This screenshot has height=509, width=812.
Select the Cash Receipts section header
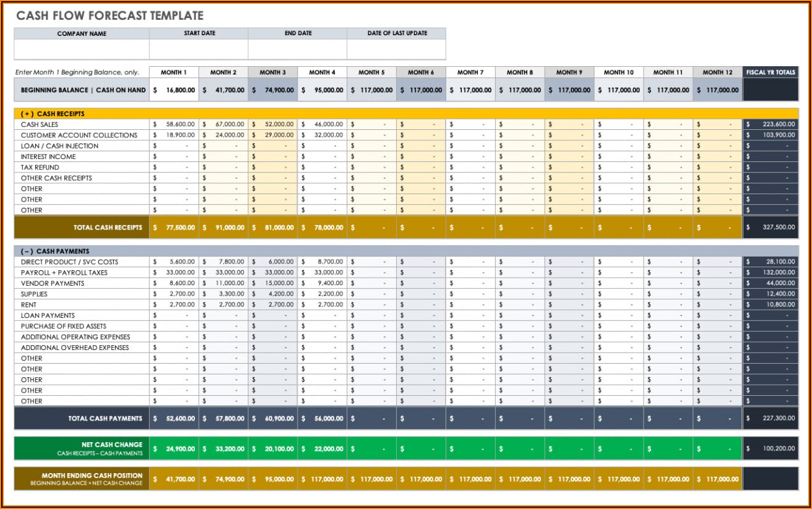click(x=61, y=114)
